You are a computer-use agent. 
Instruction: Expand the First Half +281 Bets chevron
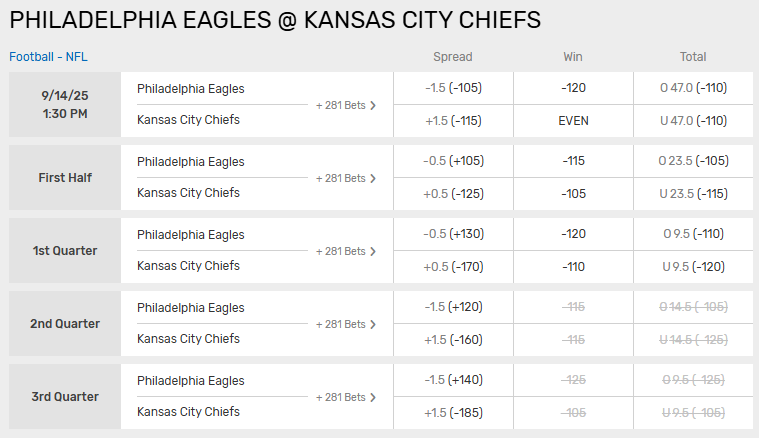[373, 178]
